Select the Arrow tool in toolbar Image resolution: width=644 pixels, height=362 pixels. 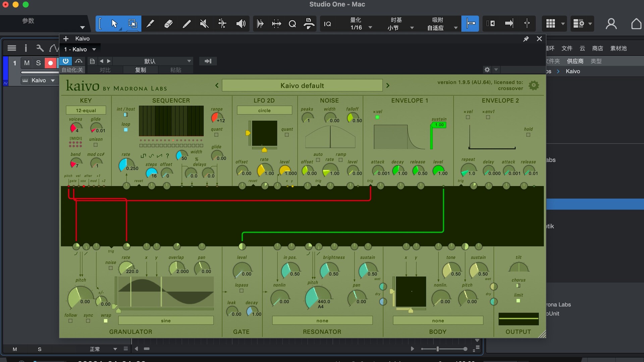[114, 24]
